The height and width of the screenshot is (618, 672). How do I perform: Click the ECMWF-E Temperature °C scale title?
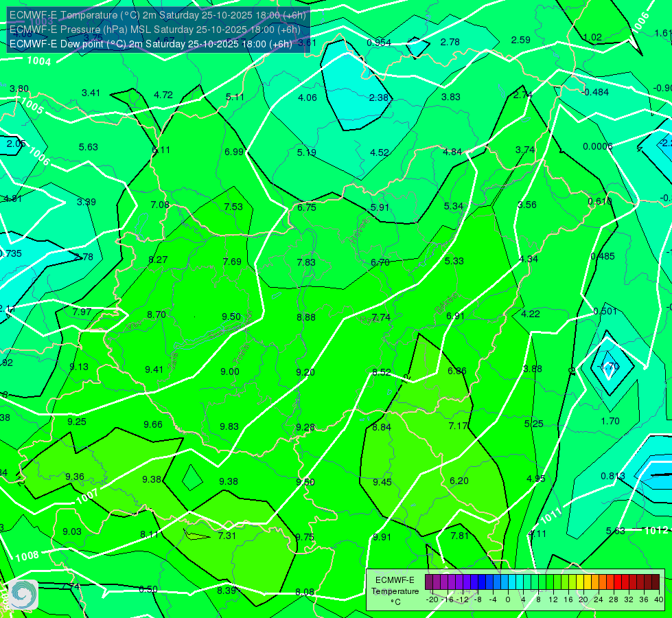[395, 591]
